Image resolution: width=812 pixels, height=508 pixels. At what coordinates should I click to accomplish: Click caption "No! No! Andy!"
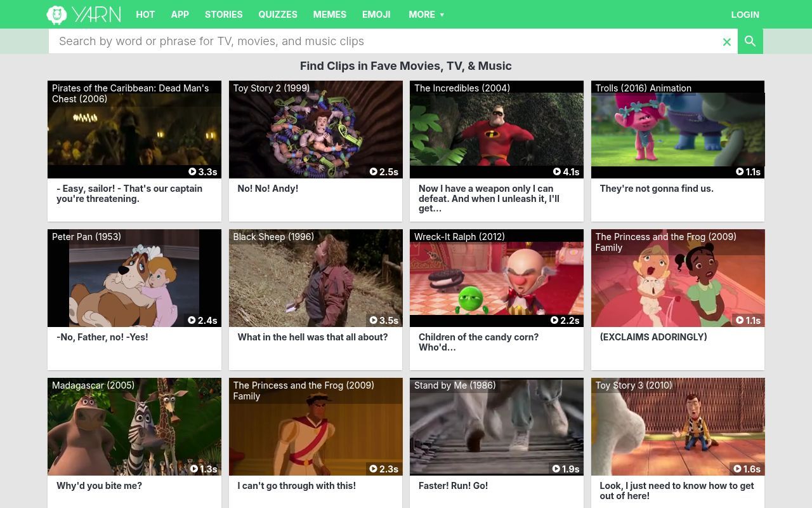pyautogui.click(x=268, y=189)
